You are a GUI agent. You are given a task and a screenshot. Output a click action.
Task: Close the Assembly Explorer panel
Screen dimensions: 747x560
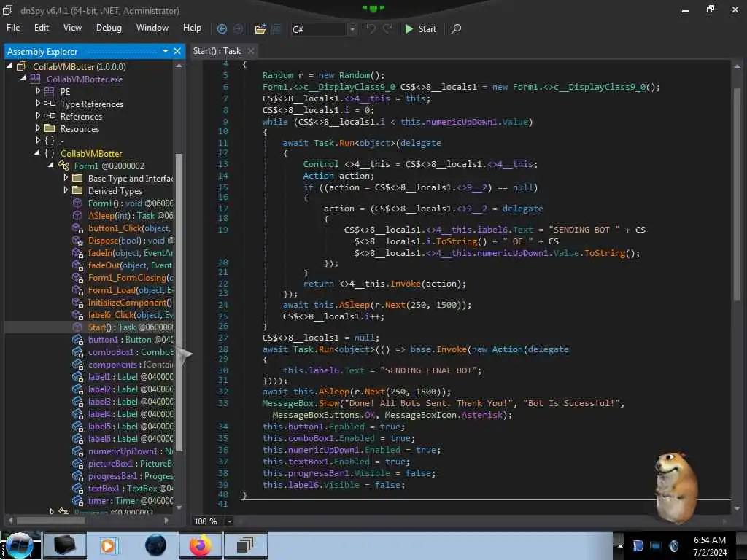click(177, 51)
